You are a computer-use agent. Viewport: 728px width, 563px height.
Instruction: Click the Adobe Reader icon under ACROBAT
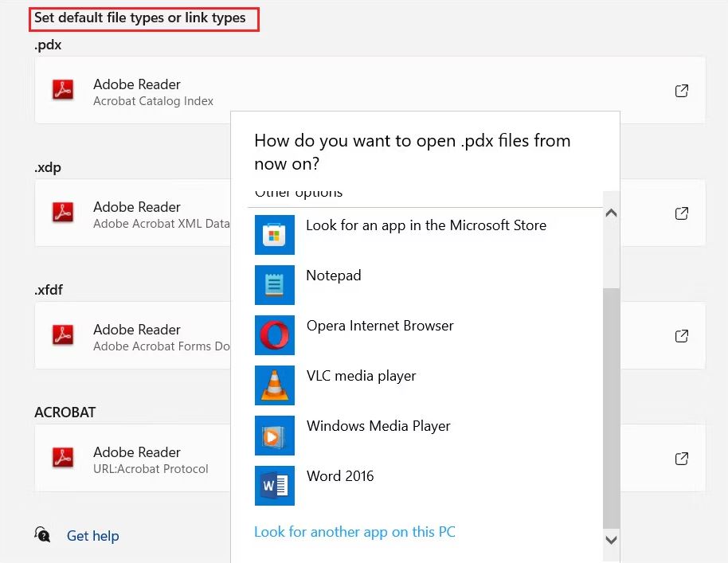tap(63, 457)
